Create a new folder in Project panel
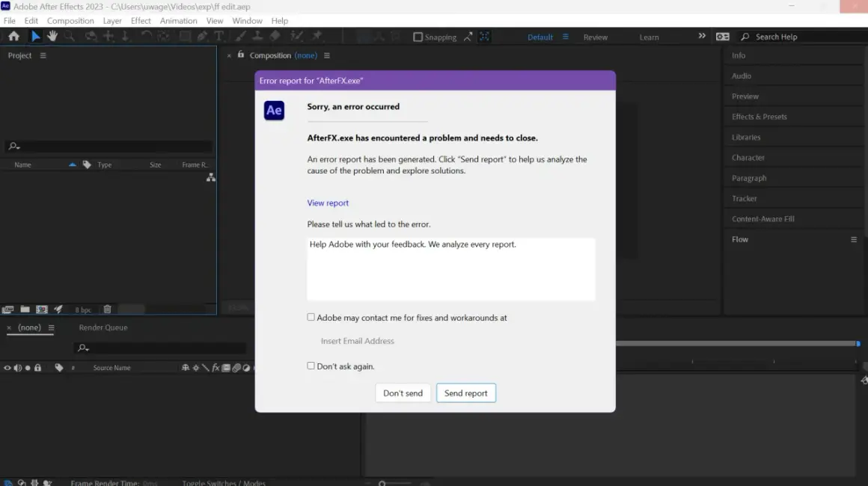The height and width of the screenshot is (486, 868). [x=25, y=310]
